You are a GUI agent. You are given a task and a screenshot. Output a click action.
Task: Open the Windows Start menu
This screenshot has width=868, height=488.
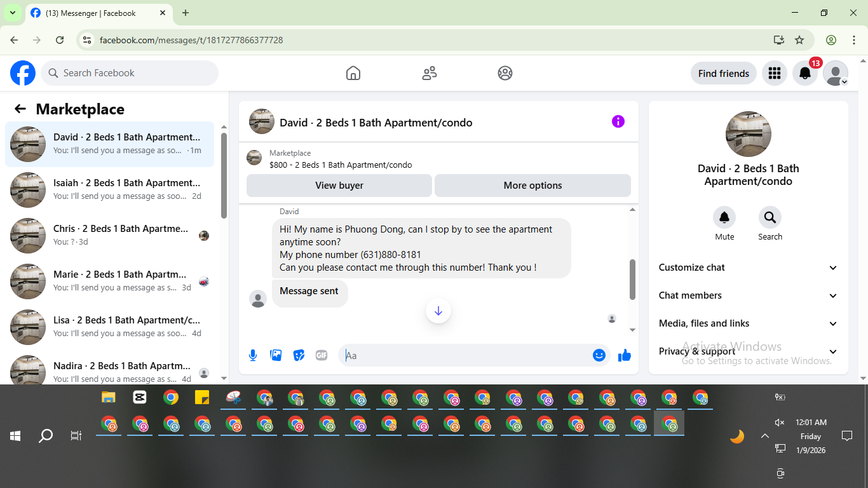15,436
